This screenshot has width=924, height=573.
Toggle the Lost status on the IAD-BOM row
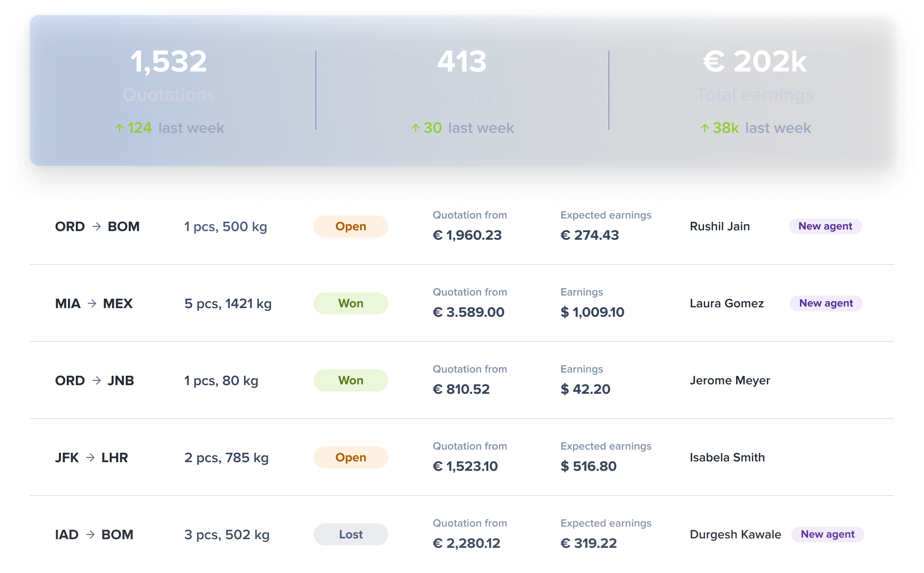(350, 534)
